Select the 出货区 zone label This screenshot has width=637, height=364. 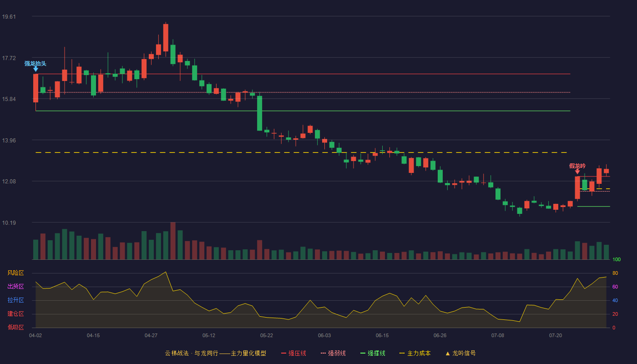coord(15,287)
